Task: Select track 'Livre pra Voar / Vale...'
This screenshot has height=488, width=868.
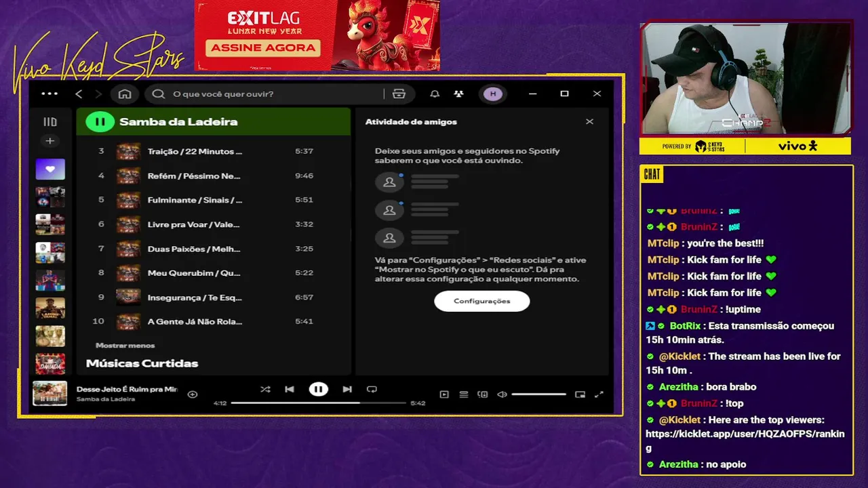Action: [x=194, y=224]
